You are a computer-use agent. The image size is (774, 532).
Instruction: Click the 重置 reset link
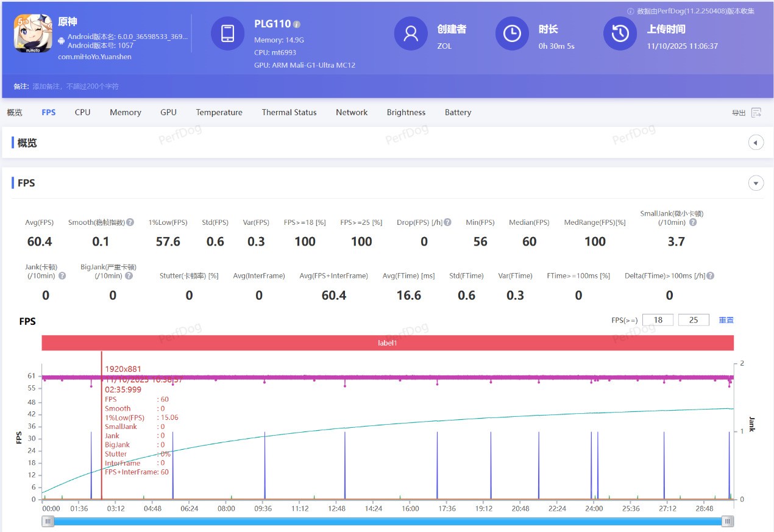coord(726,320)
